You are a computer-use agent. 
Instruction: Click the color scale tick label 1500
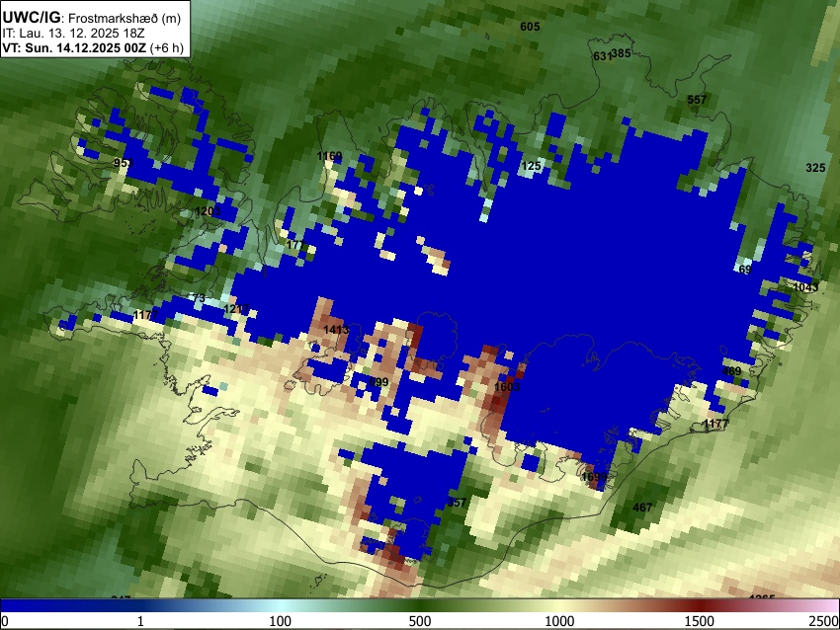tap(700, 621)
